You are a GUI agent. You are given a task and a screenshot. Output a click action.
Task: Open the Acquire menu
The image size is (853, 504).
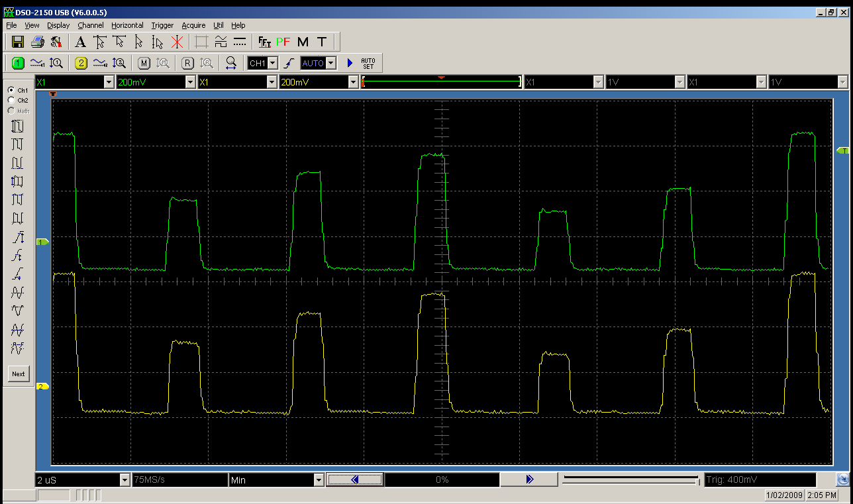pos(193,25)
